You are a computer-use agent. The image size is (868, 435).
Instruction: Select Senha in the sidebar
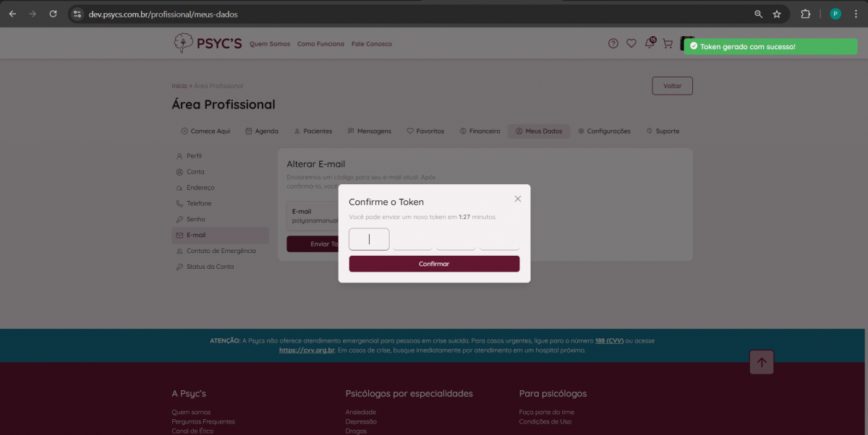click(195, 219)
